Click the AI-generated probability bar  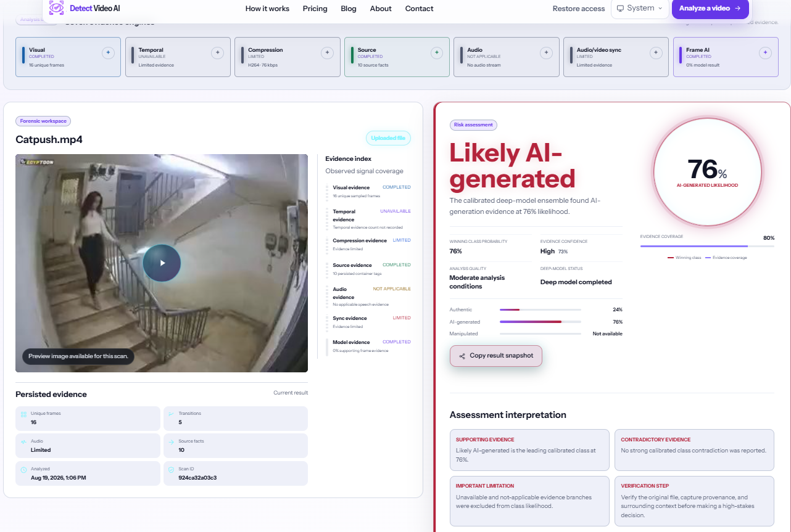[540, 322]
